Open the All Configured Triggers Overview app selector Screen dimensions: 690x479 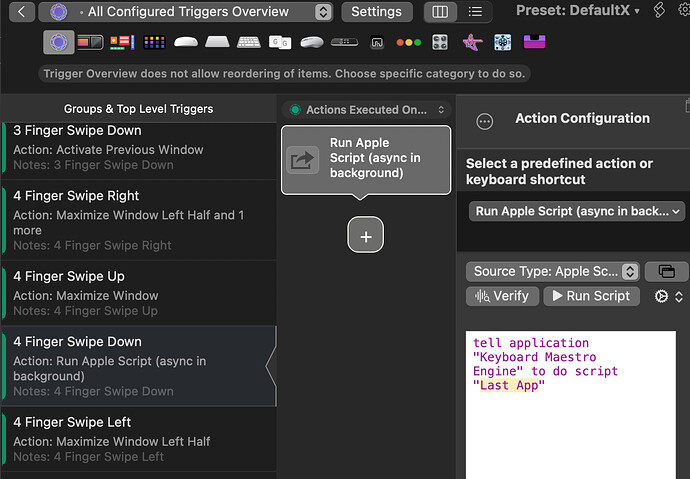coord(186,12)
